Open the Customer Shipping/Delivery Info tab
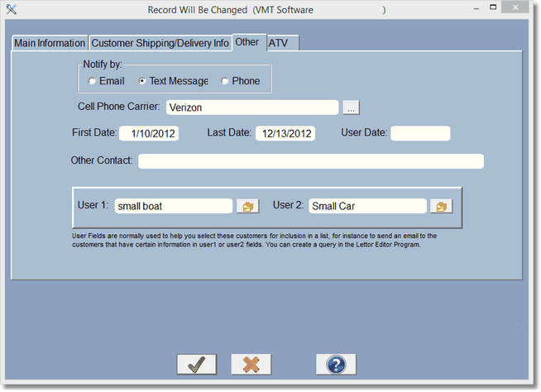Image resolution: width=541 pixels, height=392 pixels. pyautogui.click(x=160, y=43)
